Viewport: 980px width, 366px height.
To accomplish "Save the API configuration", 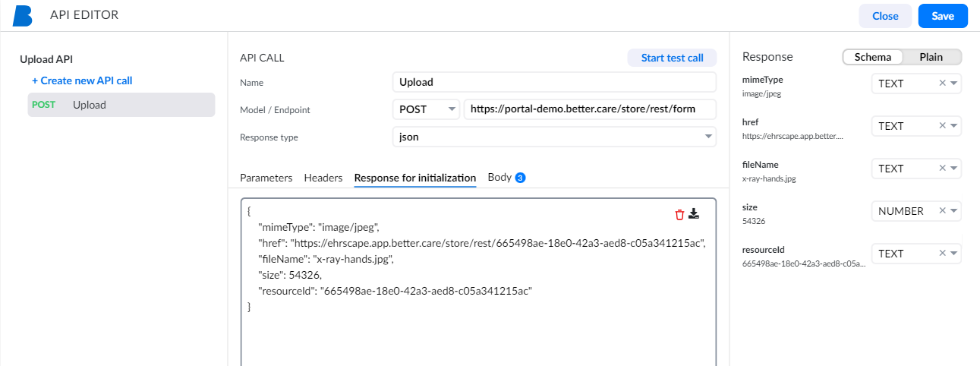I will pos(943,16).
